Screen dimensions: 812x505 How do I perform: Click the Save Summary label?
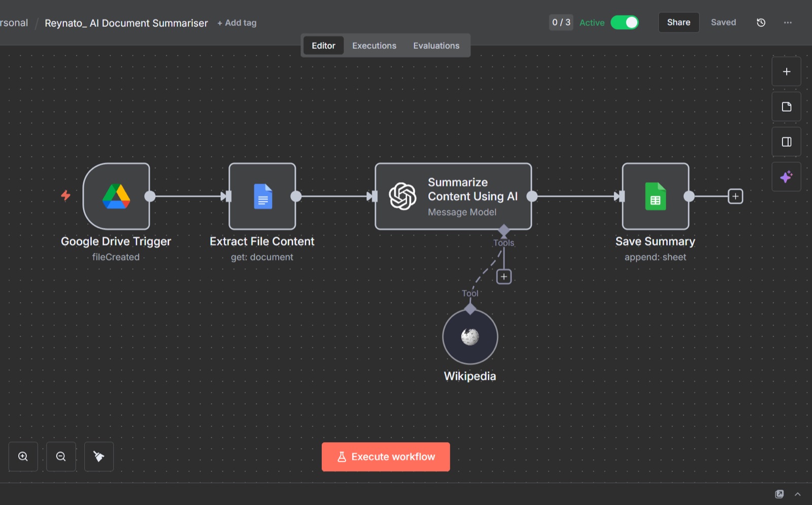655,242
